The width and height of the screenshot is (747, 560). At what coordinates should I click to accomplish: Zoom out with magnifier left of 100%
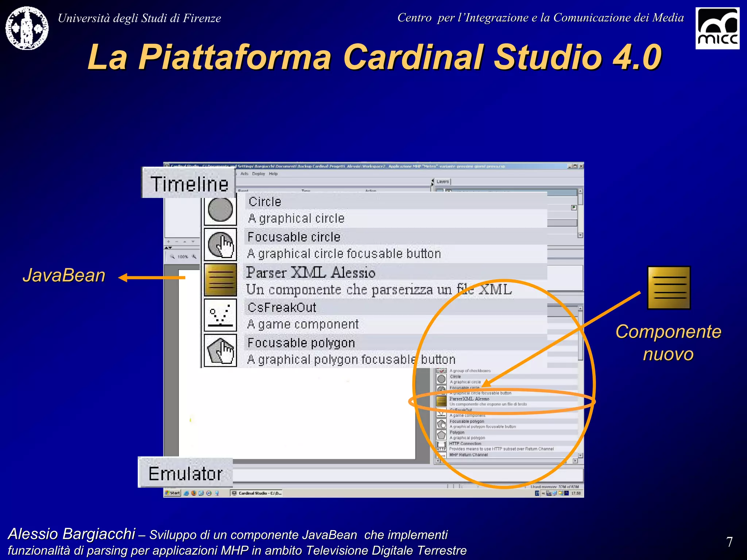click(173, 257)
